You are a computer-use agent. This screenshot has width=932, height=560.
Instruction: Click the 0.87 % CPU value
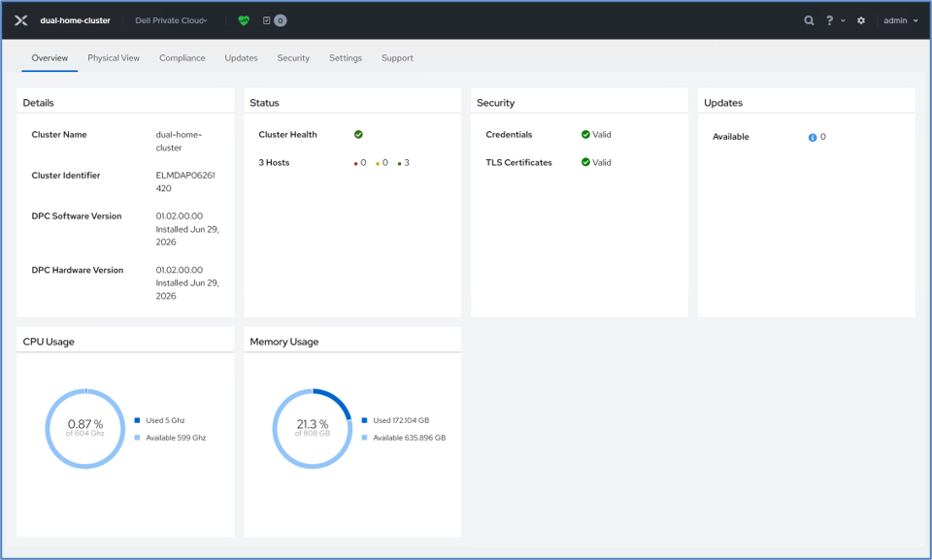[x=85, y=424]
